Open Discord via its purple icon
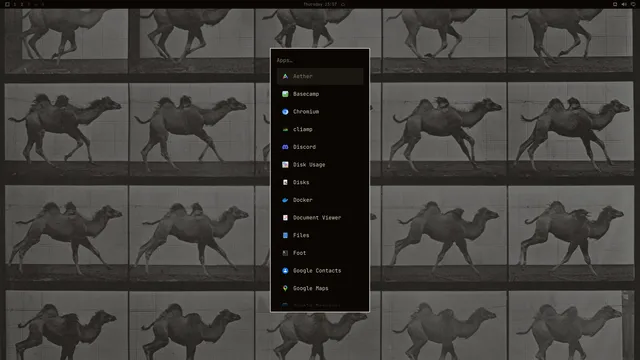The image size is (640, 360). (285, 147)
